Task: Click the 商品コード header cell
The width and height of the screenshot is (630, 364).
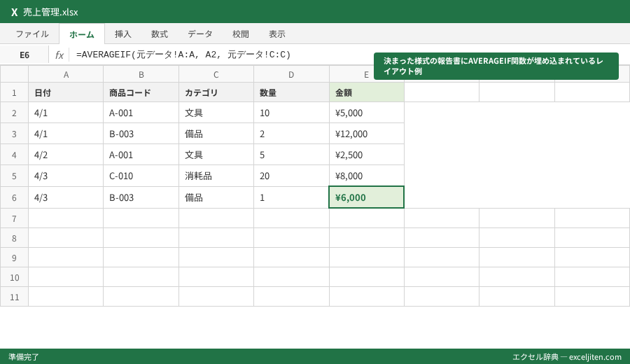Action: [x=141, y=92]
